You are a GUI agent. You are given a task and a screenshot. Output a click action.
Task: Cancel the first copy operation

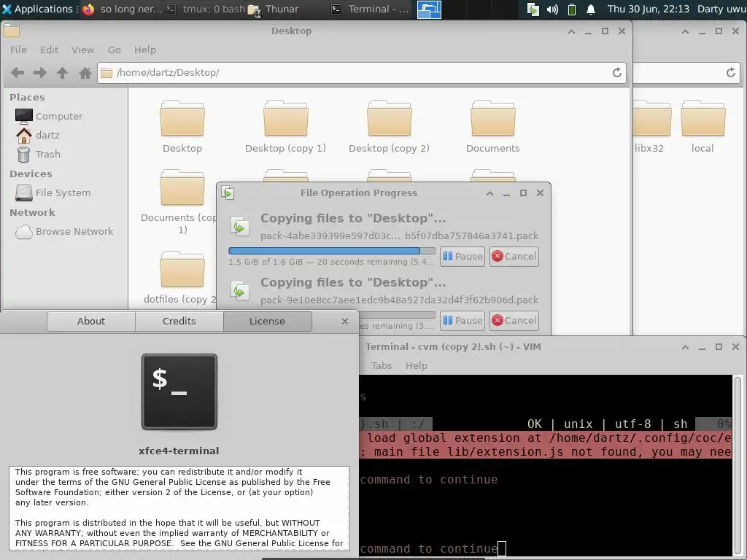click(514, 256)
